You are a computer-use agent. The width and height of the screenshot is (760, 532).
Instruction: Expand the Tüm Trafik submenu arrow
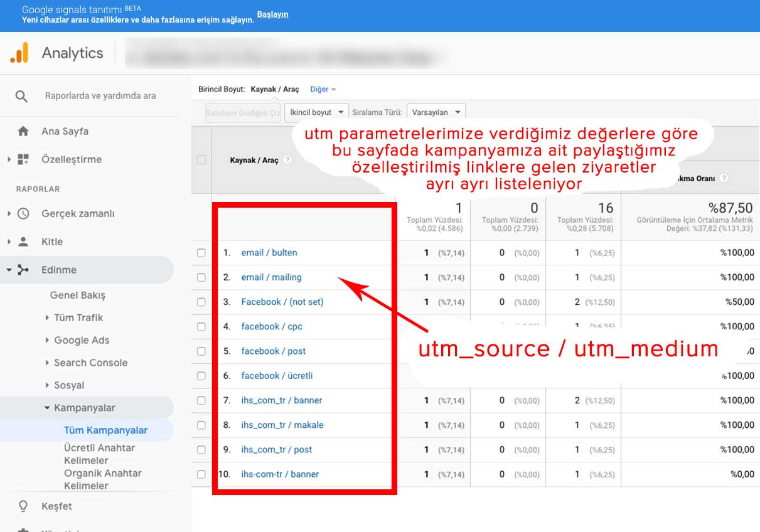[47, 317]
